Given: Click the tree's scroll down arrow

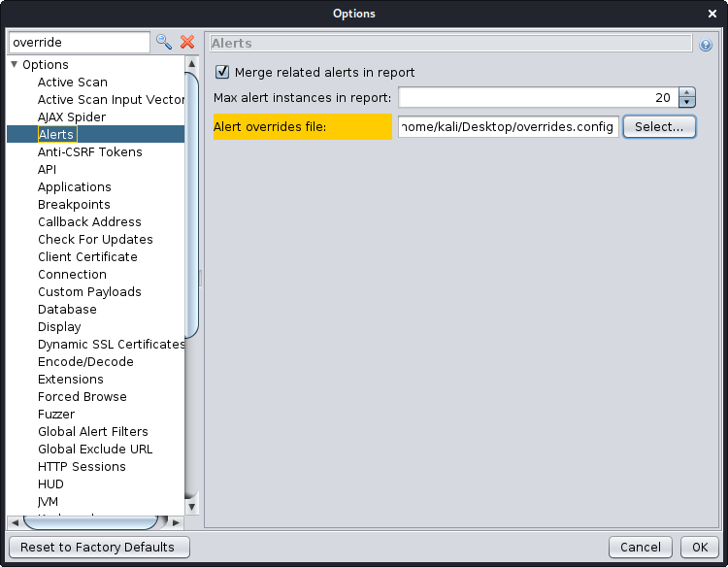Looking at the screenshot, I should pyautogui.click(x=192, y=507).
